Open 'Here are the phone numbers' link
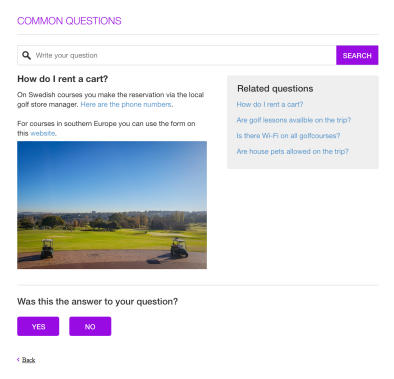 coord(126,104)
